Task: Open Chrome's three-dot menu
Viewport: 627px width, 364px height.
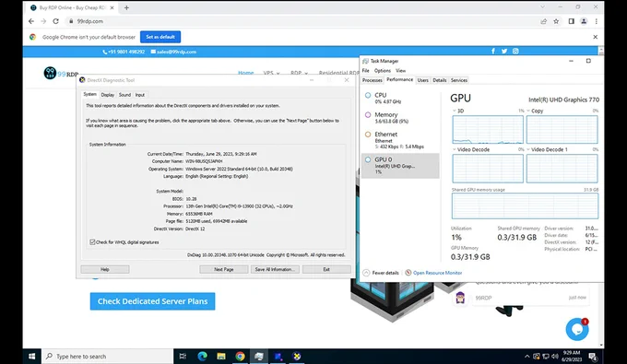Action: [x=596, y=21]
